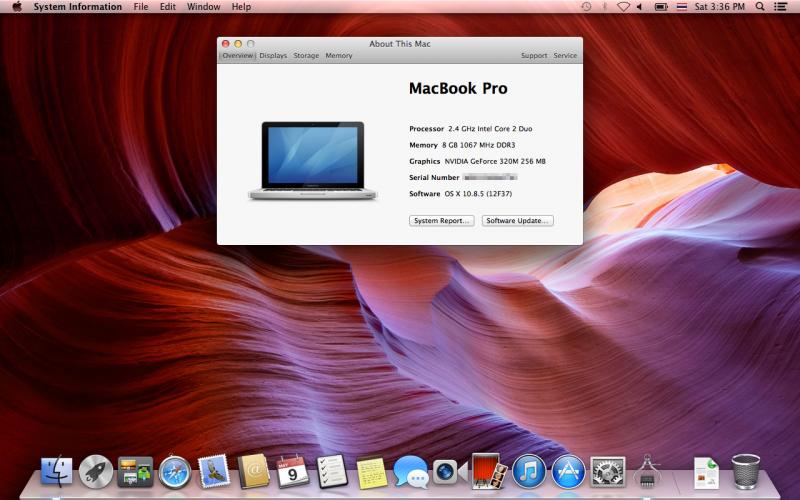Switch to the Storage tab
Image resolution: width=800 pixels, height=500 pixels.
[306, 55]
